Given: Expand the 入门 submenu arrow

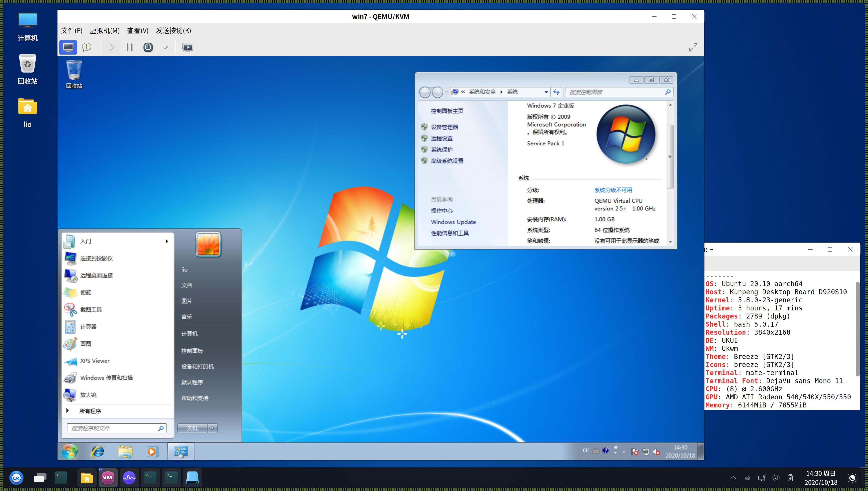Looking at the screenshot, I should (x=167, y=241).
